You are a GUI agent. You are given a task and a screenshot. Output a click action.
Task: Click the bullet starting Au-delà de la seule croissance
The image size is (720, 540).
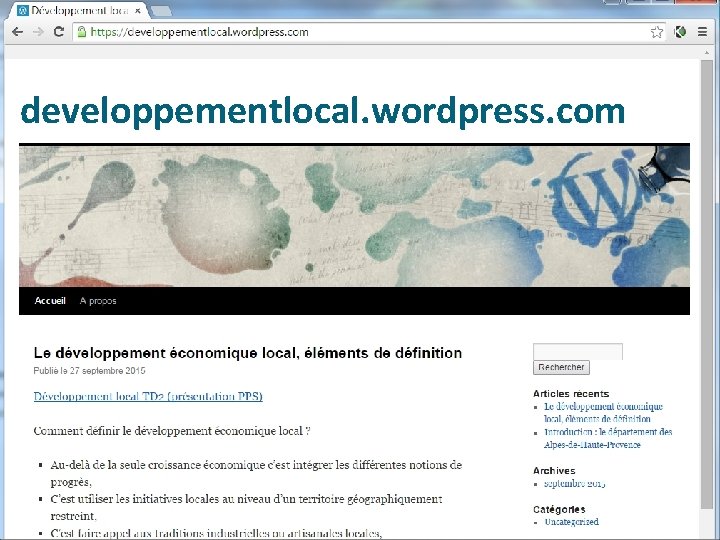pos(256,473)
